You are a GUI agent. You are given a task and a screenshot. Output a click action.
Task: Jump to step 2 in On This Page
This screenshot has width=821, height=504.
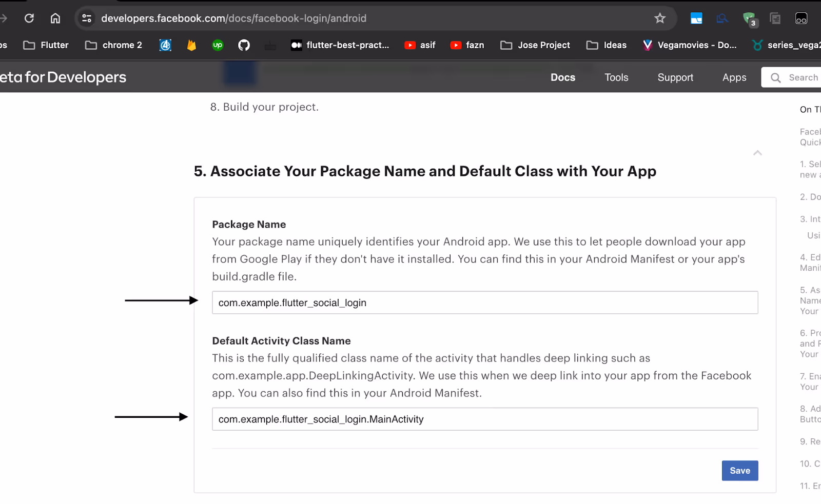click(x=810, y=197)
